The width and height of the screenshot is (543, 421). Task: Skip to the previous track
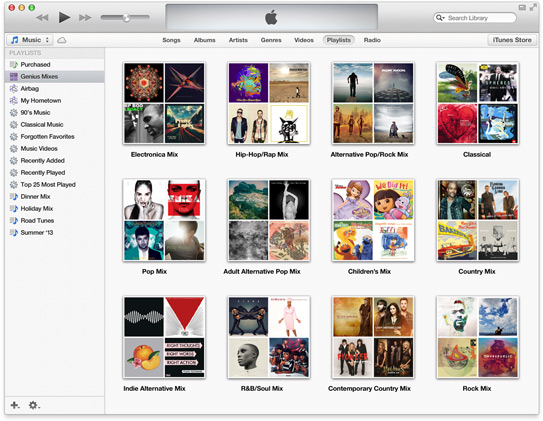[42, 17]
